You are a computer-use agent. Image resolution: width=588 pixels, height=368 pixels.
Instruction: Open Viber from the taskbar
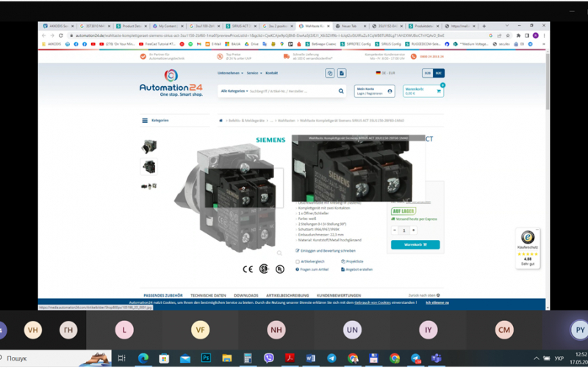click(x=269, y=358)
